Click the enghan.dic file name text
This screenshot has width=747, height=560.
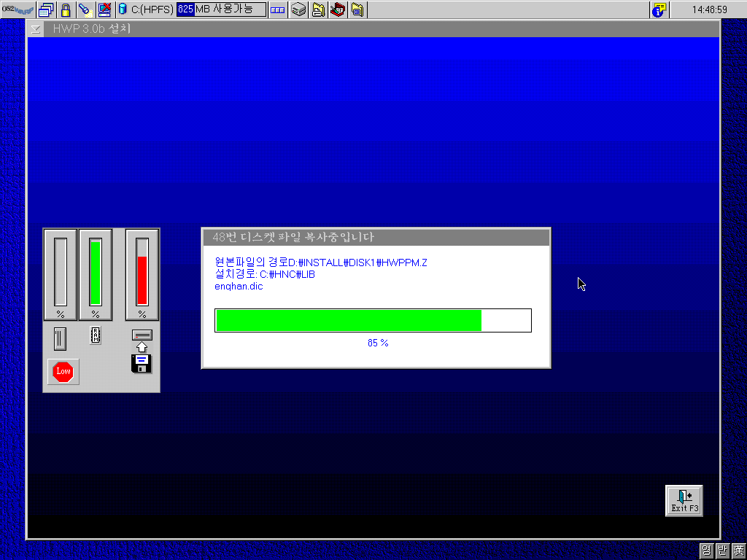point(239,286)
